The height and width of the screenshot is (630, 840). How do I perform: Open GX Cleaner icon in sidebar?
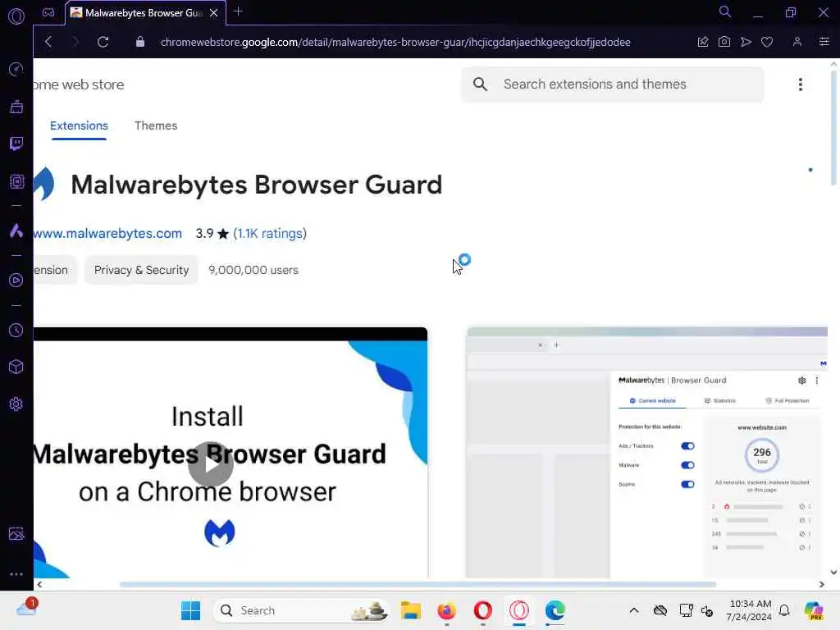(16, 106)
